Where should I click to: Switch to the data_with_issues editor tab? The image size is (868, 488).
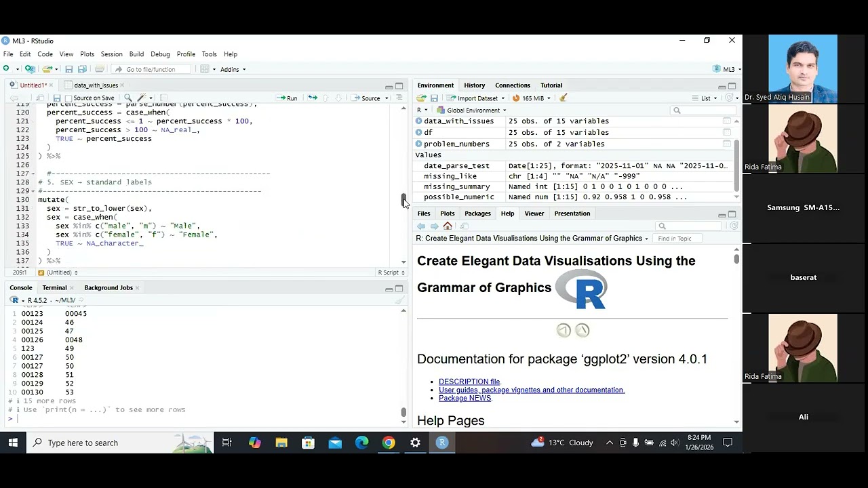[x=96, y=85]
